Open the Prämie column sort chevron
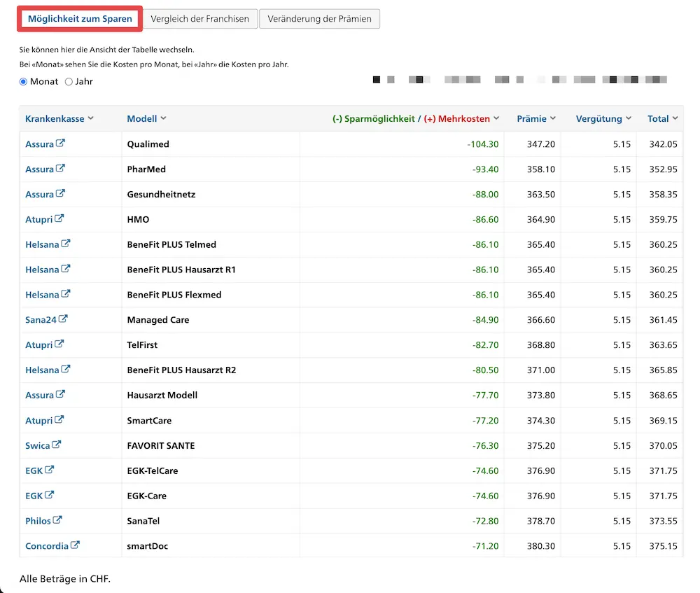700x593 pixels. click(x=553, y=118)
